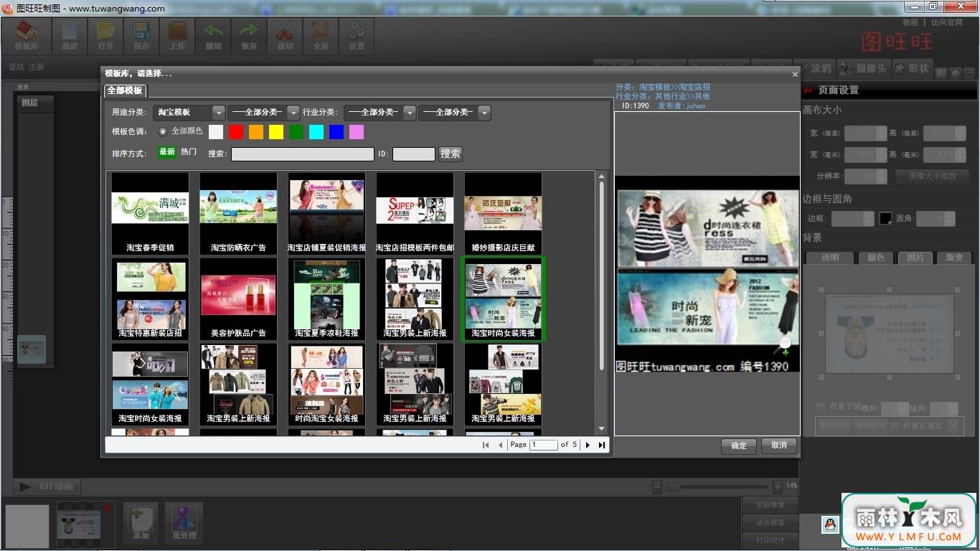Confirm with the 确定 button
The height and width of the screenshot is (551, 980).
click(x=739, y=446)
